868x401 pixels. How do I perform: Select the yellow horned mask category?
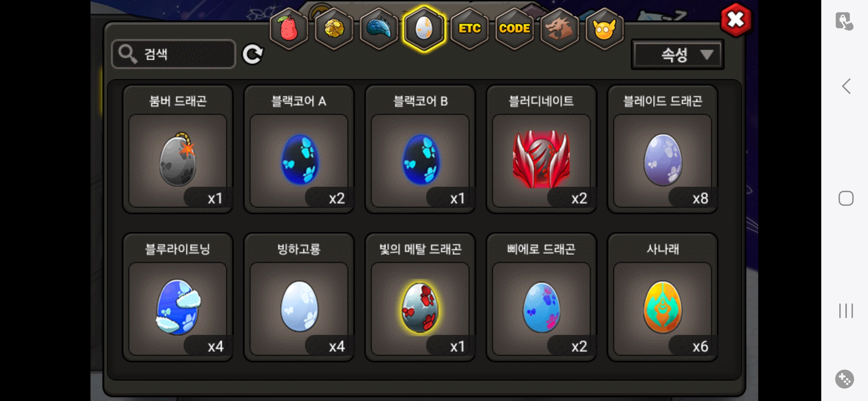pos(604,29)
